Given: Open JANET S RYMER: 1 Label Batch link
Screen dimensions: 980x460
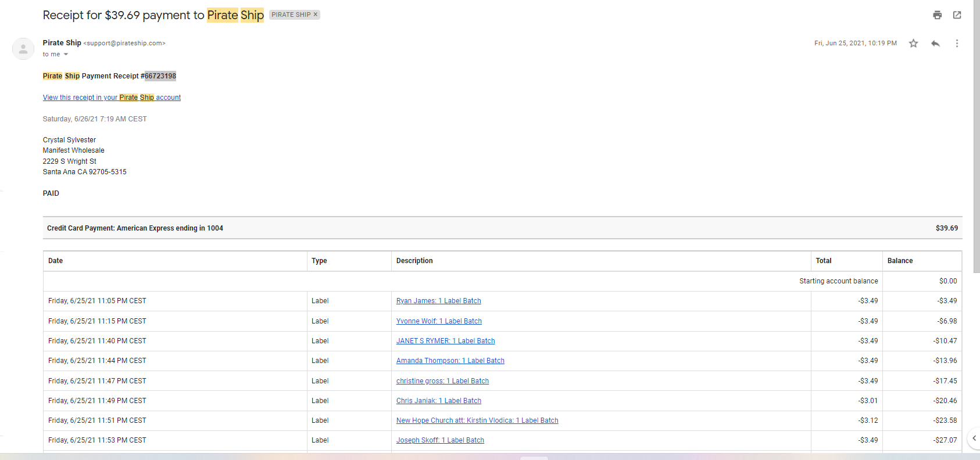Looking at the screenshot, I should [446, 341].
